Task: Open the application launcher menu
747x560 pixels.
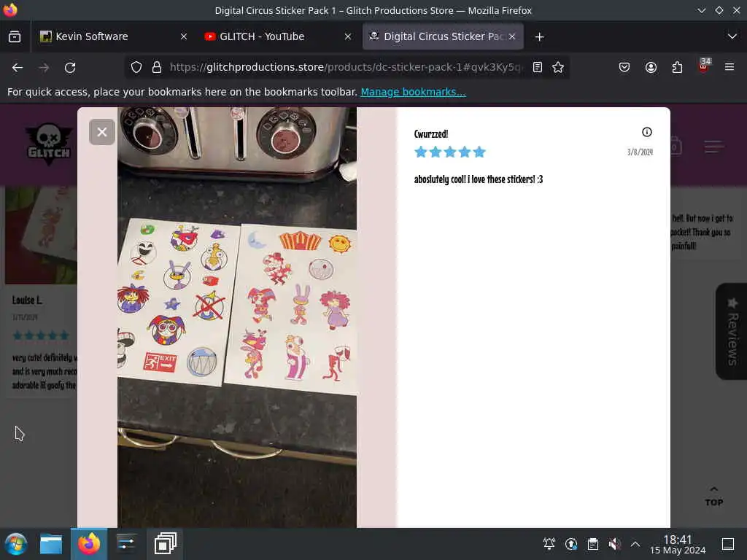Action: pos(16,544)
